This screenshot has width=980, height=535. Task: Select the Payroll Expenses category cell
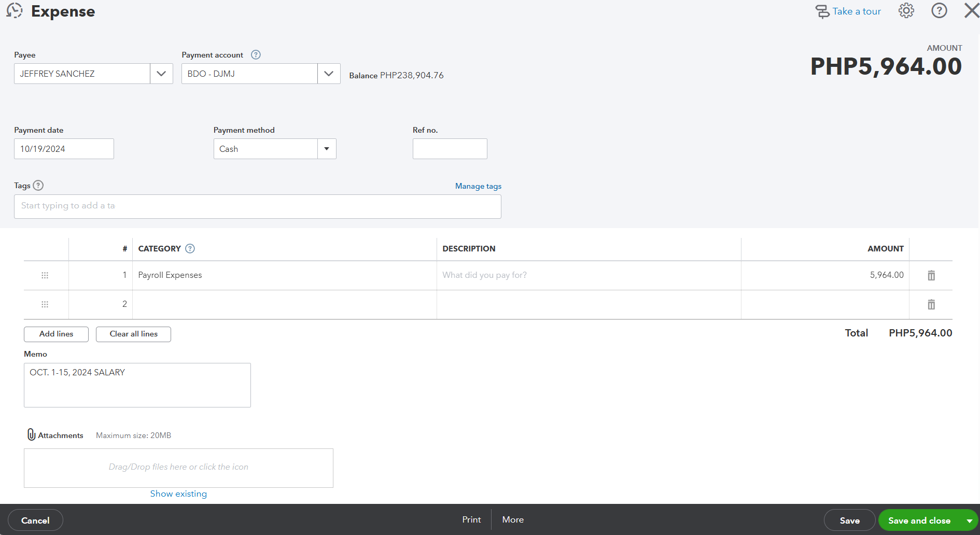(285, 275)
